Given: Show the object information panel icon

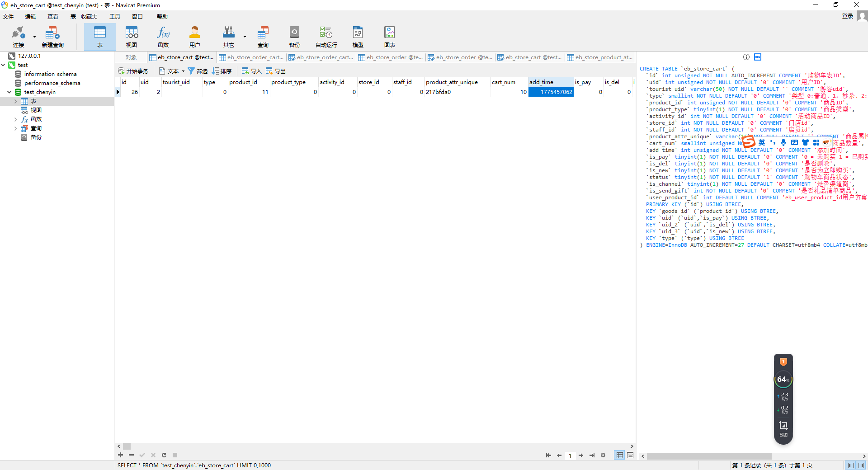Looking at the screenshot, I should tap(746, 57).
